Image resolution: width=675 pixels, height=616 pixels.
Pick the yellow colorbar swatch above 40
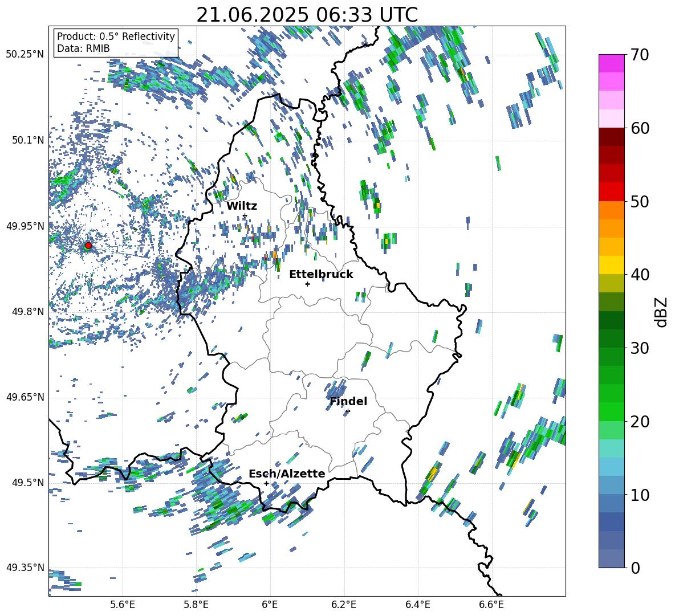611,265
